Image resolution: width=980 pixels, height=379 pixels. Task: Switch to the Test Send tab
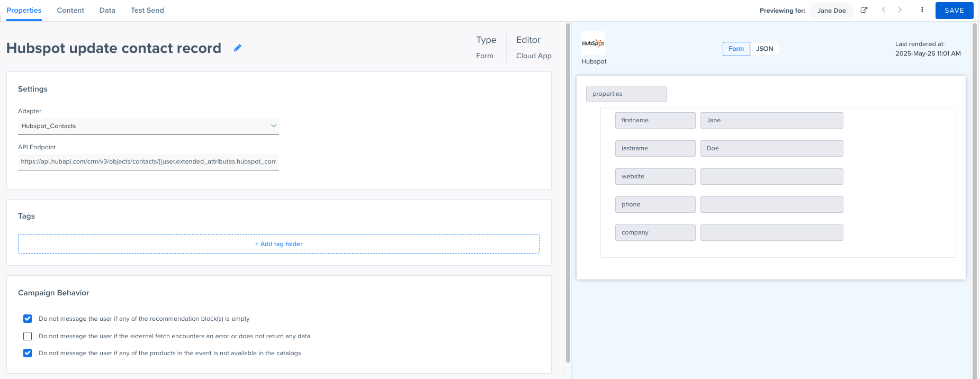(x=147, y=10)
